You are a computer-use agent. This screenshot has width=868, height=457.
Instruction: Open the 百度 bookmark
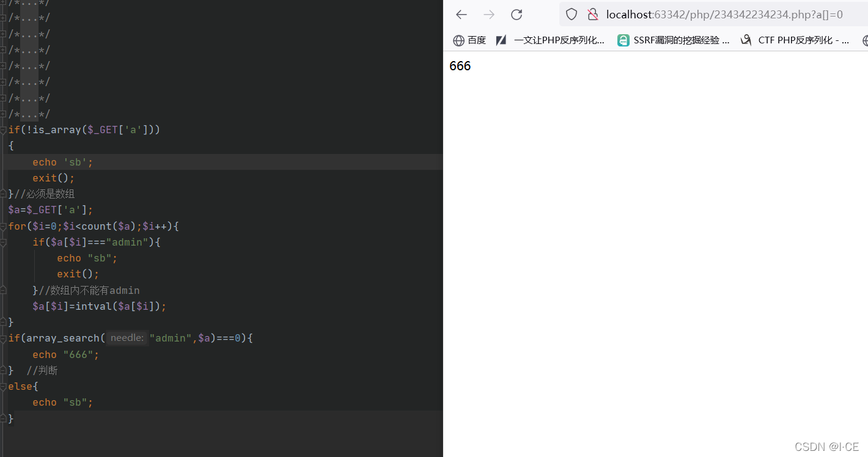pyautogui.click(x=469, y=40)
